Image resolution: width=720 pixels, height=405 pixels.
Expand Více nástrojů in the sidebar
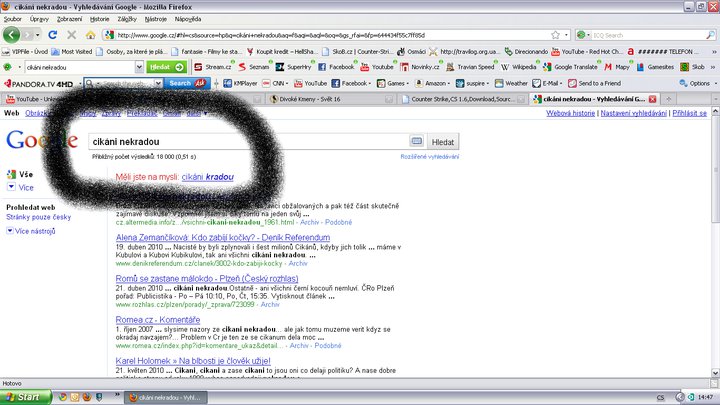[x=37, y=231]
